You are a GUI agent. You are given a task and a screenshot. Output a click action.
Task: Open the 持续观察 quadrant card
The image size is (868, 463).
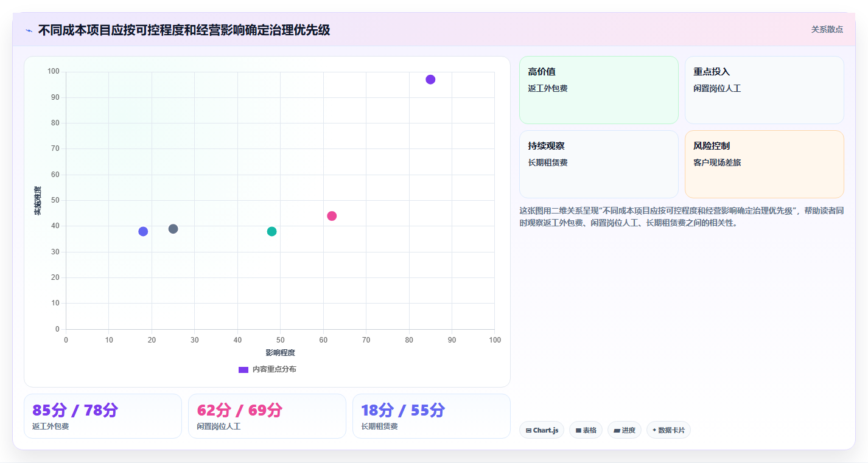coord(599,164)
